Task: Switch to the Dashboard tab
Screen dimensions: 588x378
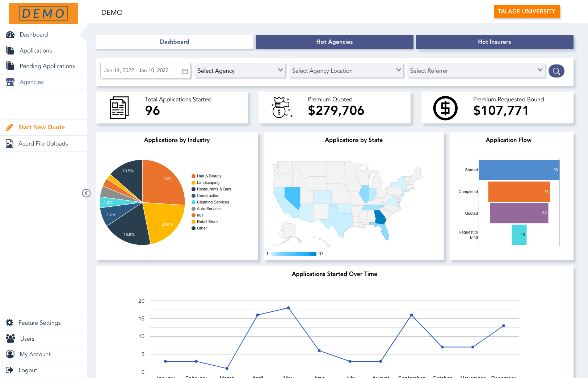Action: click(175, 42)
